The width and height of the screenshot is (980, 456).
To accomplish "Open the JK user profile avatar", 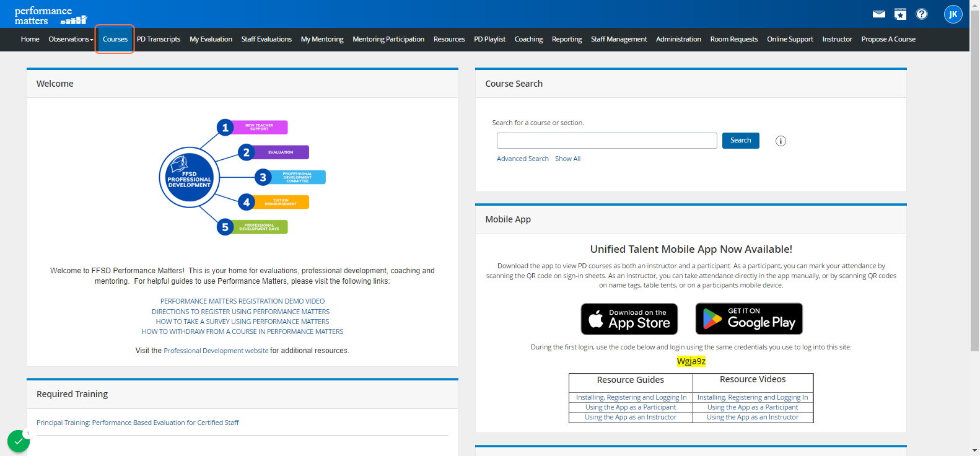I will (x=953, y=14).
